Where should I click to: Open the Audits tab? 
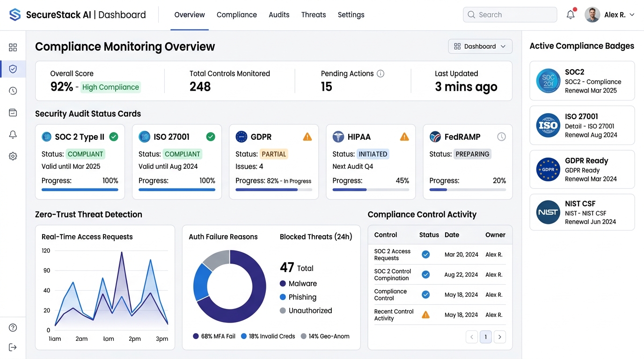pyautogui.click(x=279, y=14)
